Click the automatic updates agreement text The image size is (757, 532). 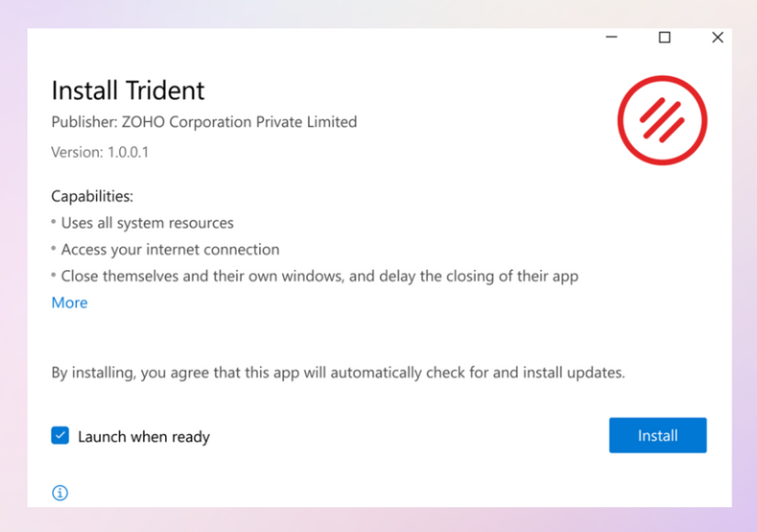338,373
